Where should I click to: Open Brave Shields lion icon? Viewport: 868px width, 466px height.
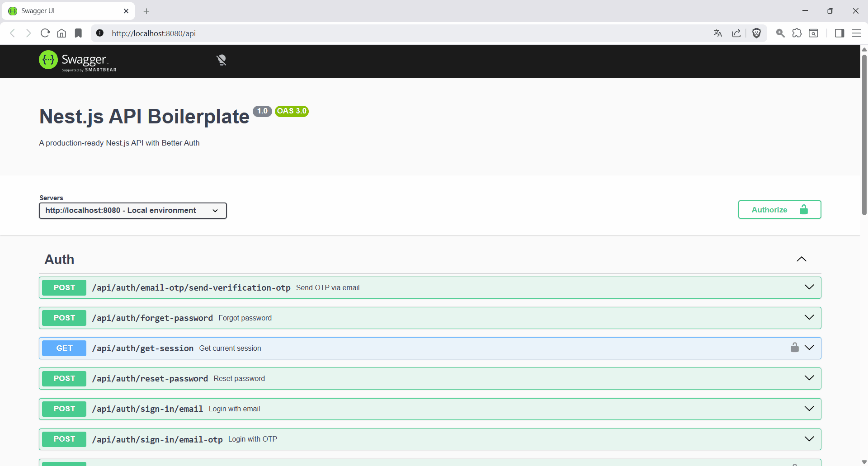click(x=756, y=33)
